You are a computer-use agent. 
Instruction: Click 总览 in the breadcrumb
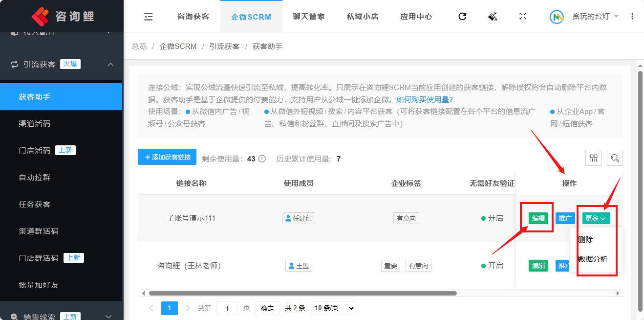139,46
